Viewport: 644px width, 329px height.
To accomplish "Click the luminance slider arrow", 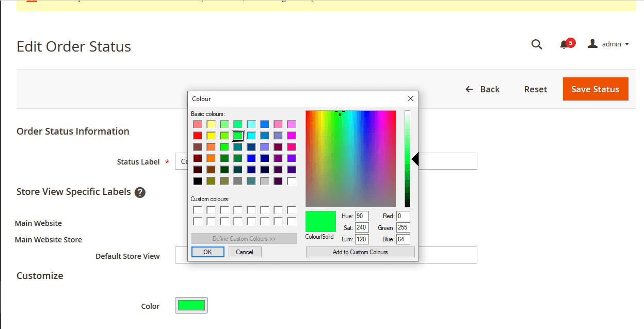I will pyautogui.click(x=416, y=159).
